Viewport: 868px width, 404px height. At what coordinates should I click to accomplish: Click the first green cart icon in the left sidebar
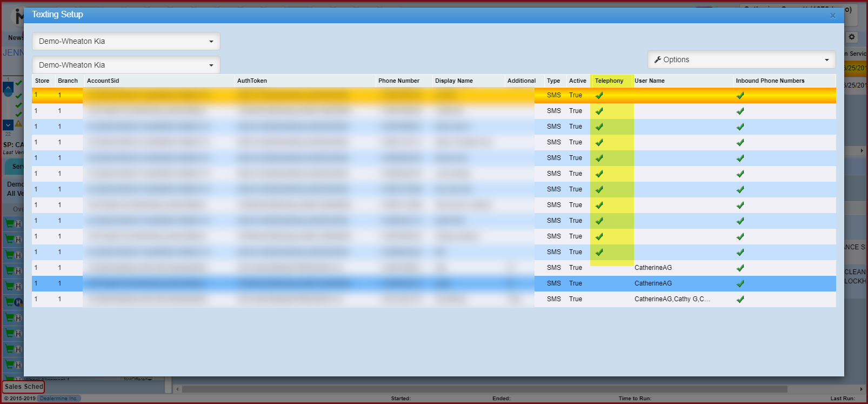(x=9, y=223)
